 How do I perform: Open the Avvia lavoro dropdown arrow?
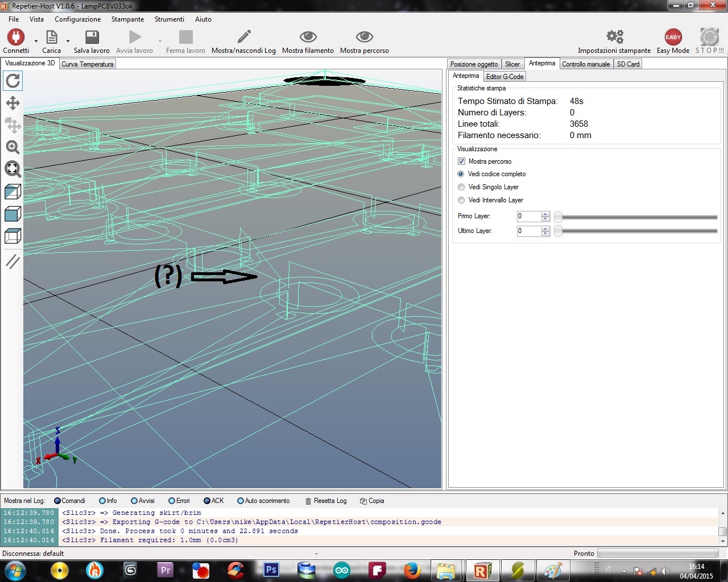click(160, 41)
